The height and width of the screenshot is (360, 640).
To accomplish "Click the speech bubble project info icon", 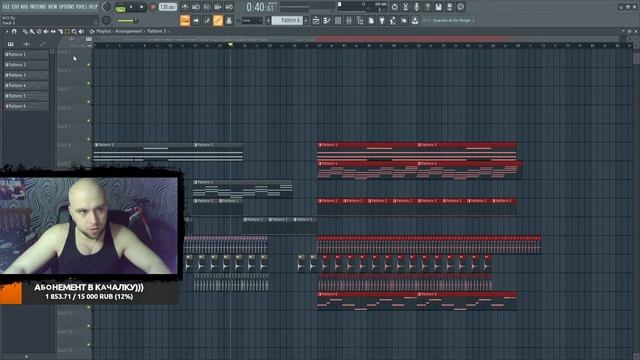I will [460, 7].
